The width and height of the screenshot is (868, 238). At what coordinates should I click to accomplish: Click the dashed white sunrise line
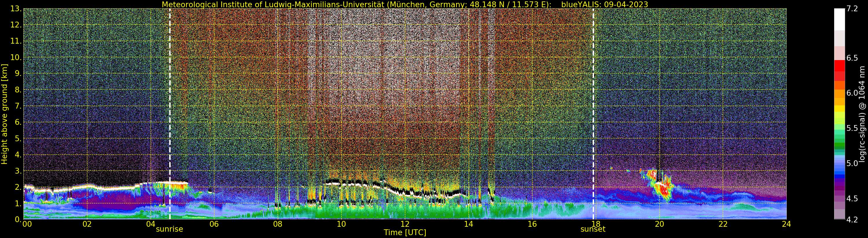coord(170,114)
